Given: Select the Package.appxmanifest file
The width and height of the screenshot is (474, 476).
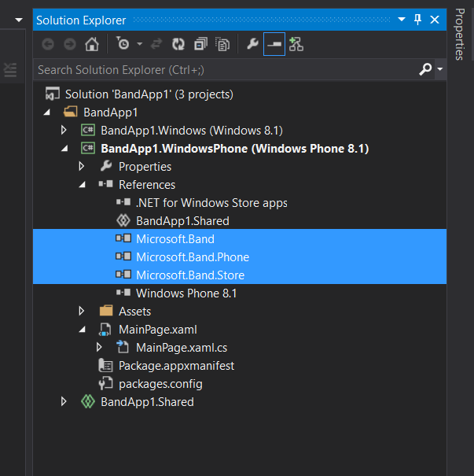Looking at the screenshot, I should [x=177, y=366].
